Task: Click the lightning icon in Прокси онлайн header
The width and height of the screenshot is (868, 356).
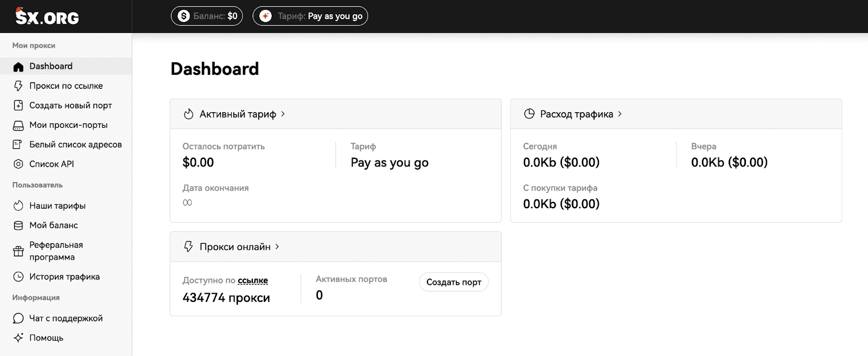Action: (x=189, y=247)
